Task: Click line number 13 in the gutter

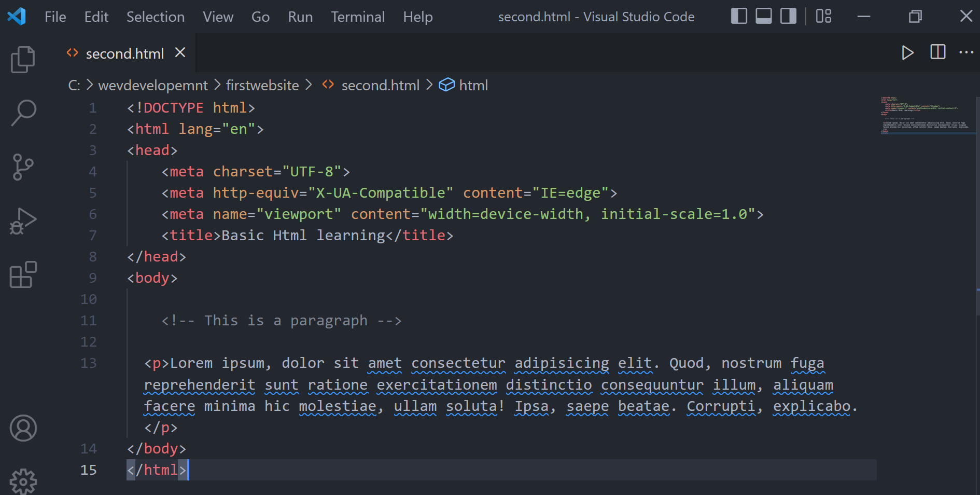Action: coord(89,363)
